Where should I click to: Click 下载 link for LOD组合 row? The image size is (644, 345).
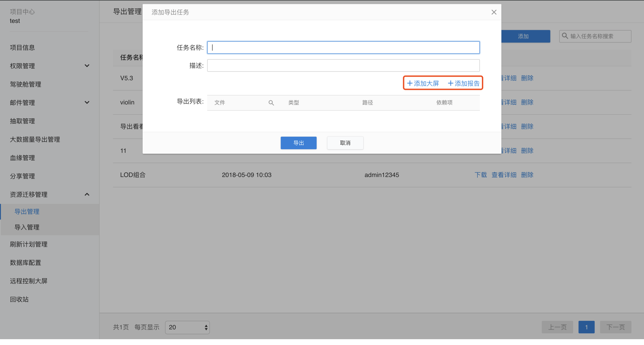coord(481,175)
